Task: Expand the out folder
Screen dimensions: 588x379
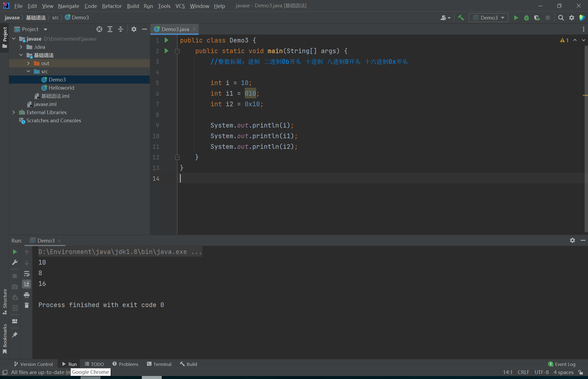Action: 28,63
